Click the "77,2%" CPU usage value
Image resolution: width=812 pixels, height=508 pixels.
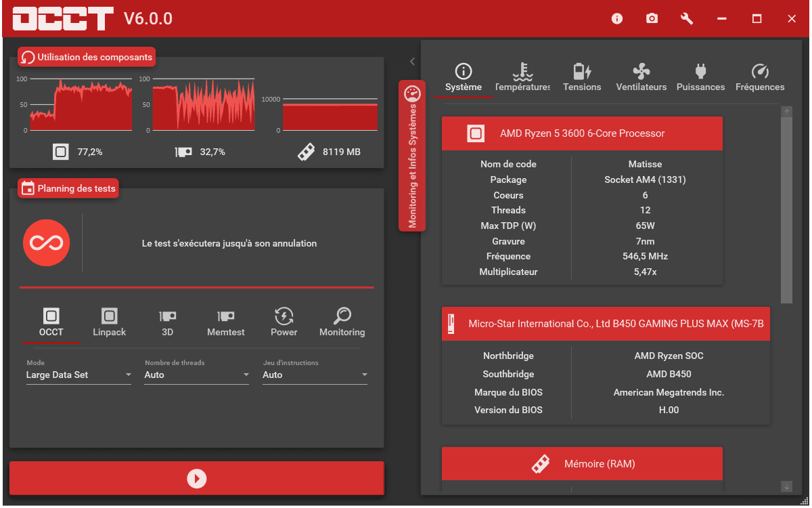90,152
